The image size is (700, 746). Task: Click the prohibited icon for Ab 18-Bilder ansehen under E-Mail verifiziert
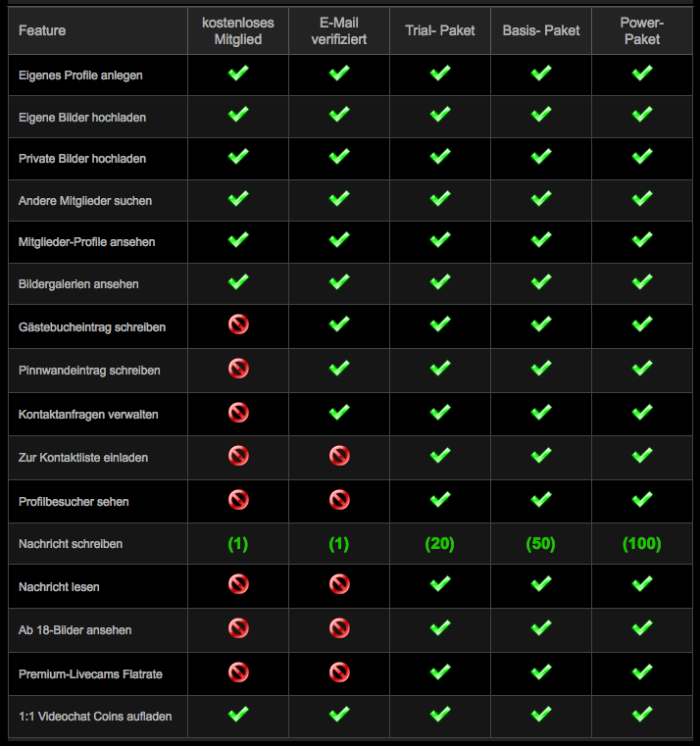coord(339,628)
